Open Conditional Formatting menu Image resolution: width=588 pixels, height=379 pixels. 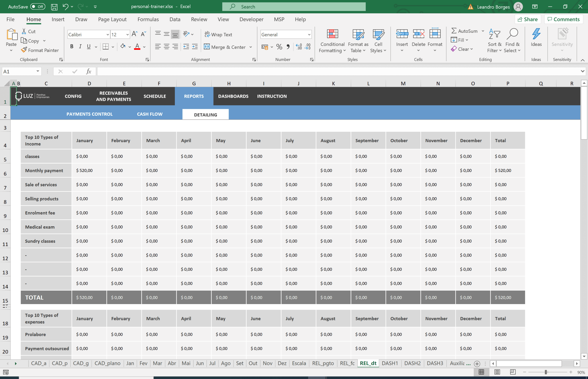332,41
